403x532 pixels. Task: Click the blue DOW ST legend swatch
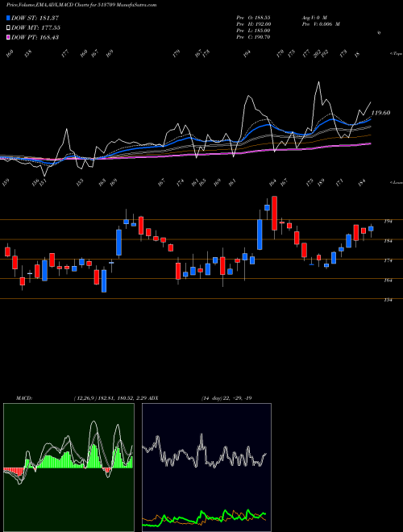pyautogui.click(x=8, y=18)
